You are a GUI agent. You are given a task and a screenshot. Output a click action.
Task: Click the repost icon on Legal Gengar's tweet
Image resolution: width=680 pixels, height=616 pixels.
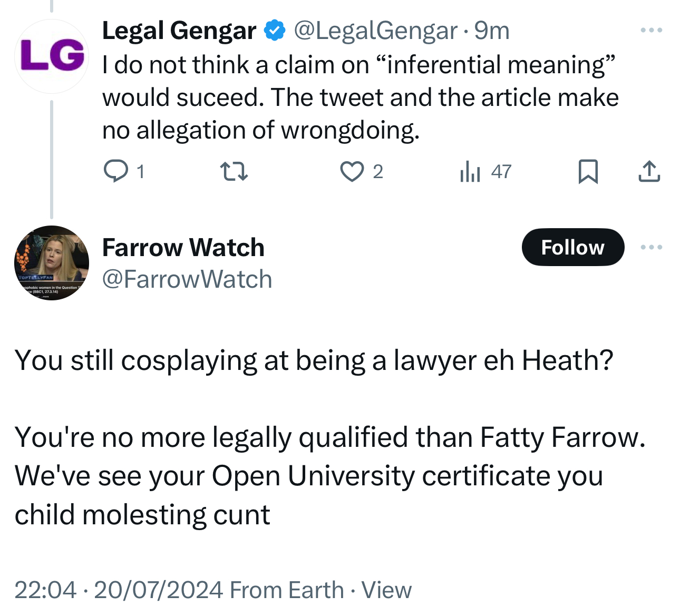[x=234, y=171]
